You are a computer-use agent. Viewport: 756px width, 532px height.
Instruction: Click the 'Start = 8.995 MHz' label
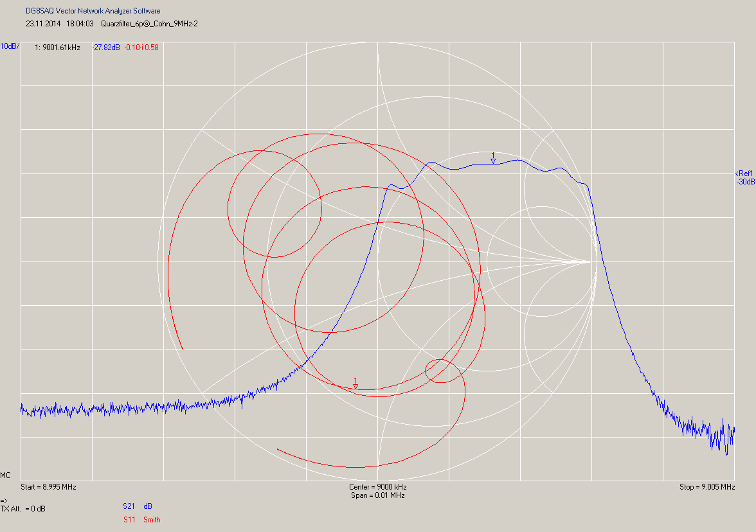pos(48,487)
